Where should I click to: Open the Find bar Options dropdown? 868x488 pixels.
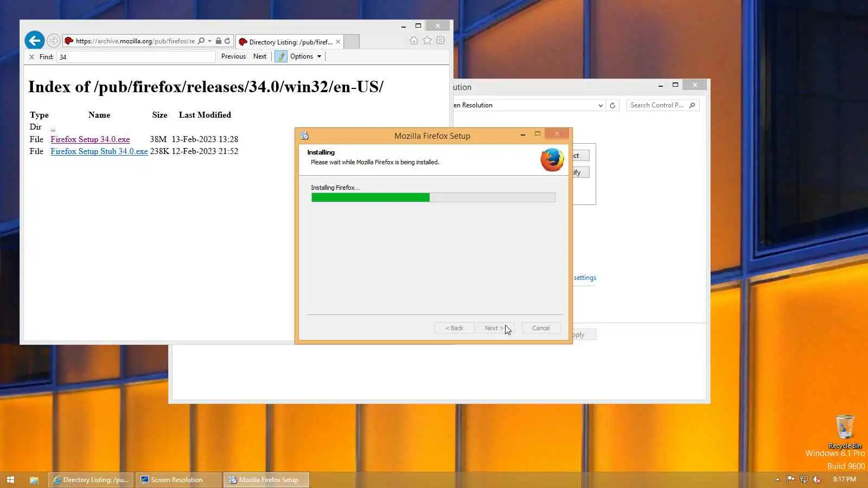[x=305, y=56]
